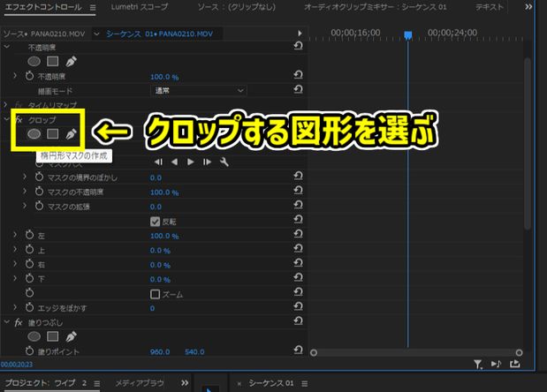Image resolution: width=547 pixels, height=392 pixels.
Task: Create 4-point polygon mask under クロップ
Action: click(x=53, y=134)
